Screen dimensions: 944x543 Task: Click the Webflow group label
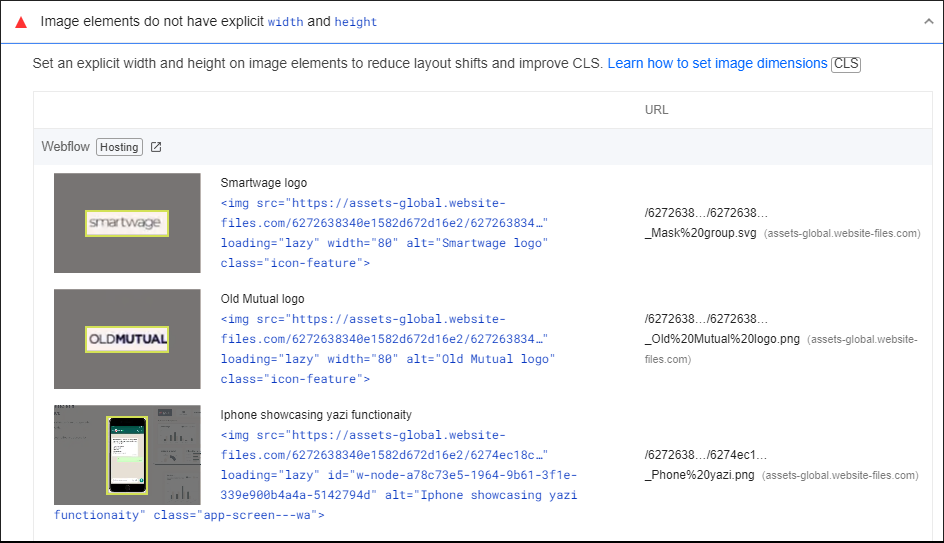pyautogui.click(x=65, y=147)
